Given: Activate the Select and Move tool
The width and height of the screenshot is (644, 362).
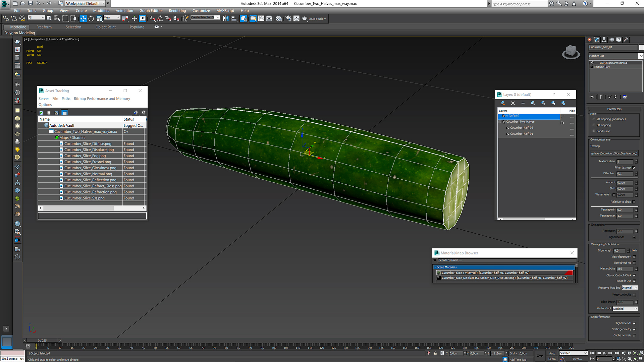Looking at the screenshot, I should click(83, 18).
